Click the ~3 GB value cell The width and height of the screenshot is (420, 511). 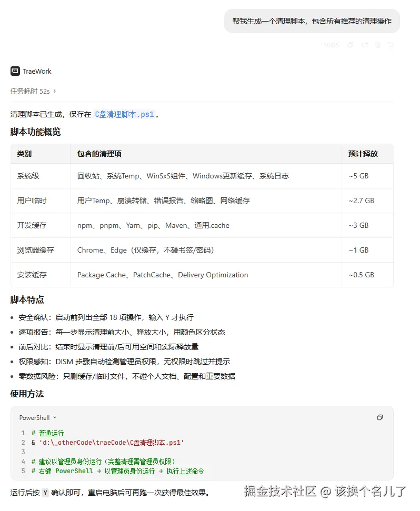367,226
